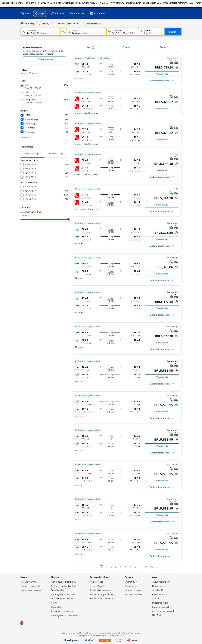Expand the Show all airlines list
This screenshot has width=202, height=644.
click(x=26, y=137)
